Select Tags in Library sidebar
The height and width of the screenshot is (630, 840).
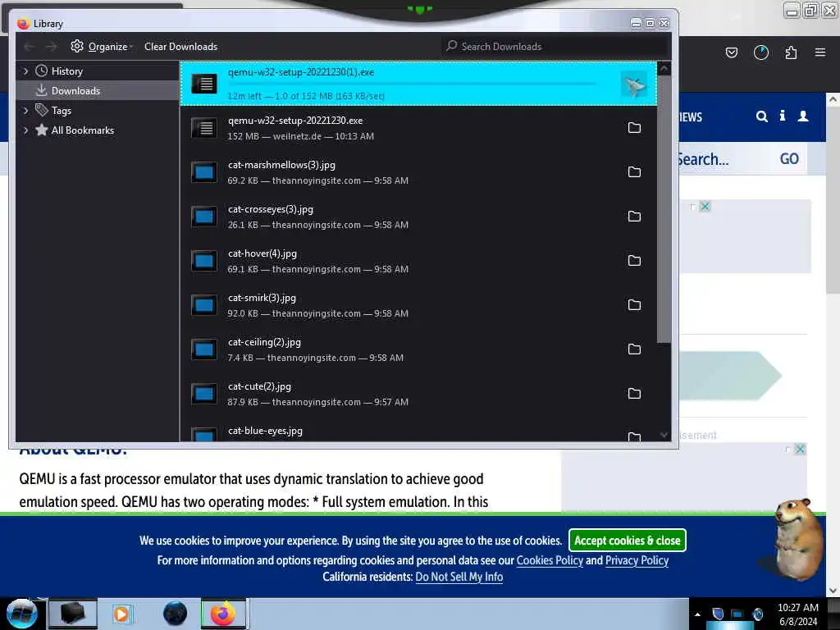[61, 111]
